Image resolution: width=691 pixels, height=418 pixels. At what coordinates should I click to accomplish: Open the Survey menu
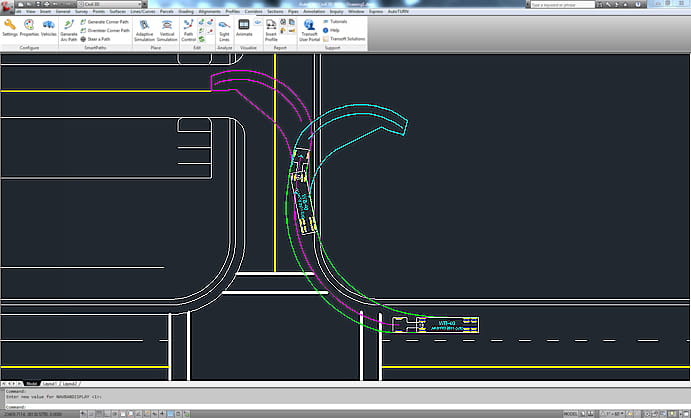point(81,11)
